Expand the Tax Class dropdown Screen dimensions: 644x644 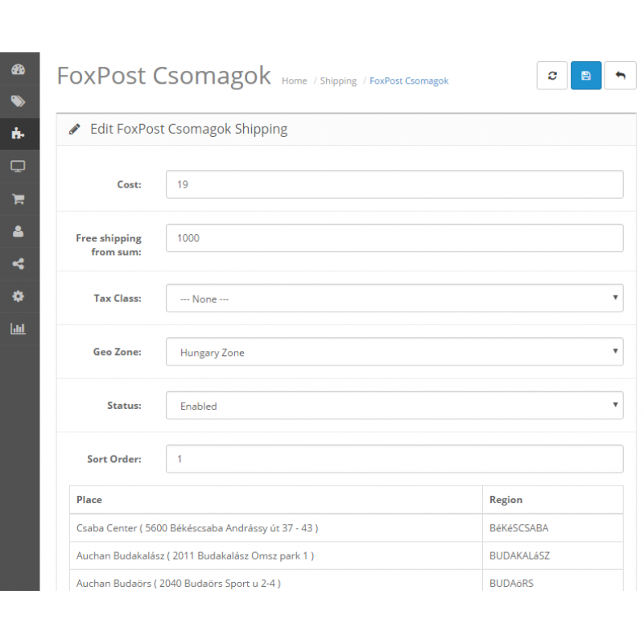point(394,298)
